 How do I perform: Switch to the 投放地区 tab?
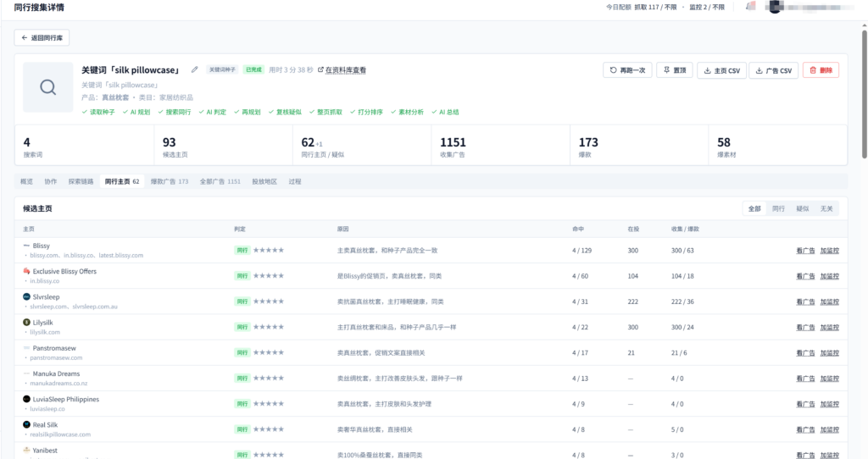pyautogui.click(x=264, y=181)
